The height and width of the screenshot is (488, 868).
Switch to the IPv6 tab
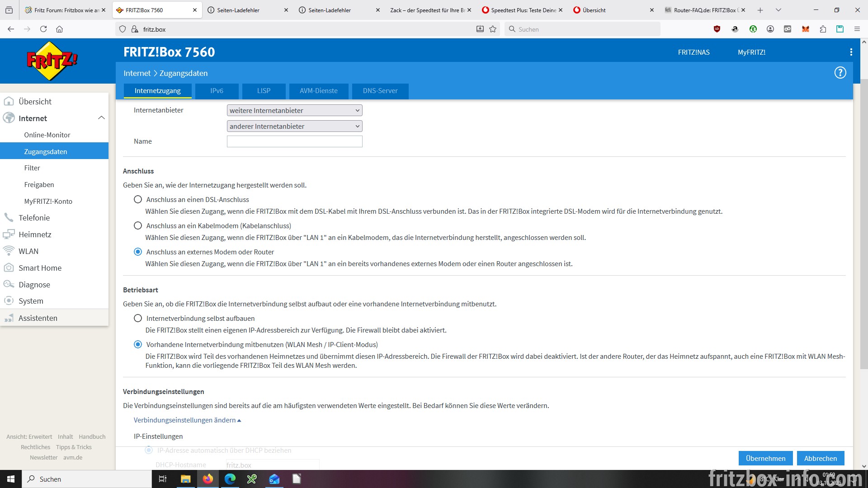(x=217, y=91)
